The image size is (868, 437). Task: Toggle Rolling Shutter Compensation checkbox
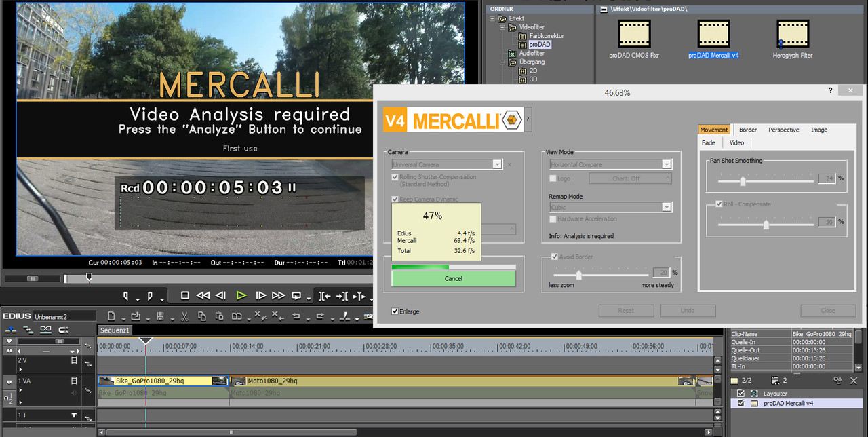(395, 177)
